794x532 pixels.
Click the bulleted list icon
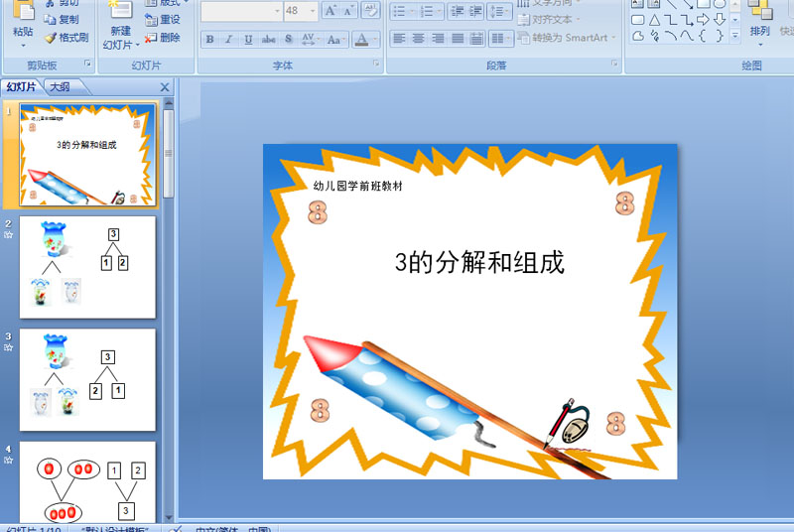(403, 11)
